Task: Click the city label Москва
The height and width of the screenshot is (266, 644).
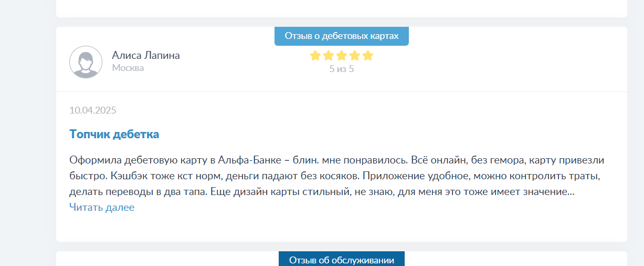Action: (x=128, y=68)
